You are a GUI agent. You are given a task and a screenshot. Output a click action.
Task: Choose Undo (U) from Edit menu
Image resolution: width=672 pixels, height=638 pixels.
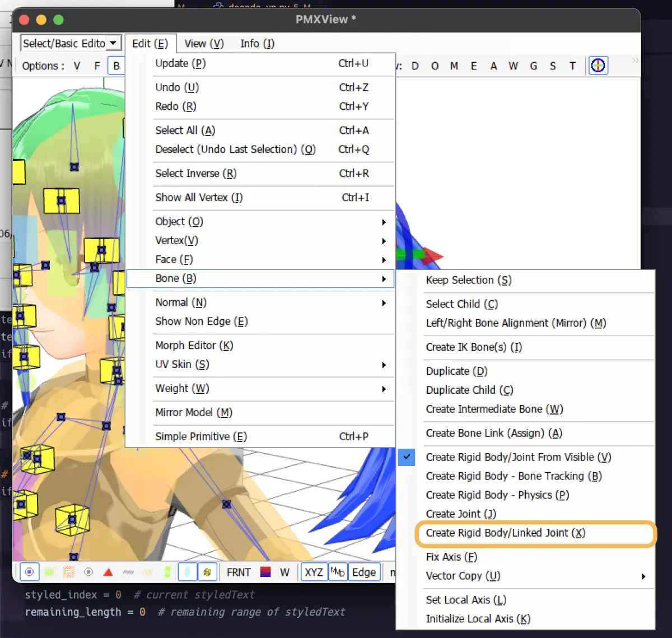(260, 87)
